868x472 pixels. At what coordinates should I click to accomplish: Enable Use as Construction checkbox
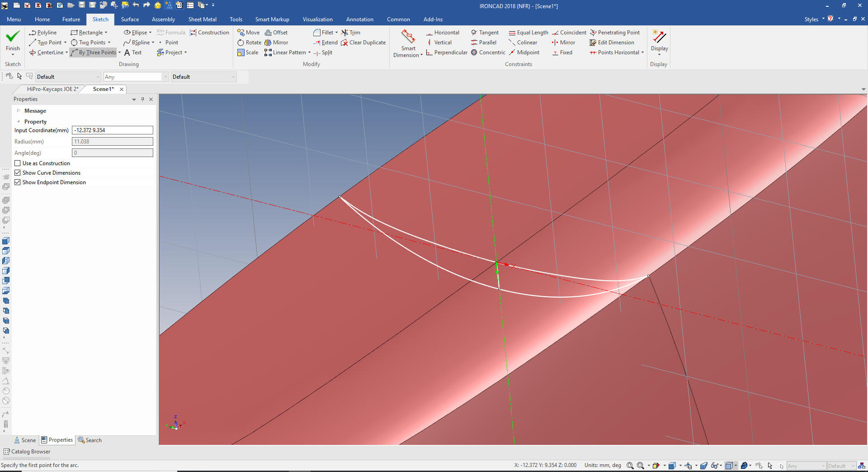coord(18,163)
